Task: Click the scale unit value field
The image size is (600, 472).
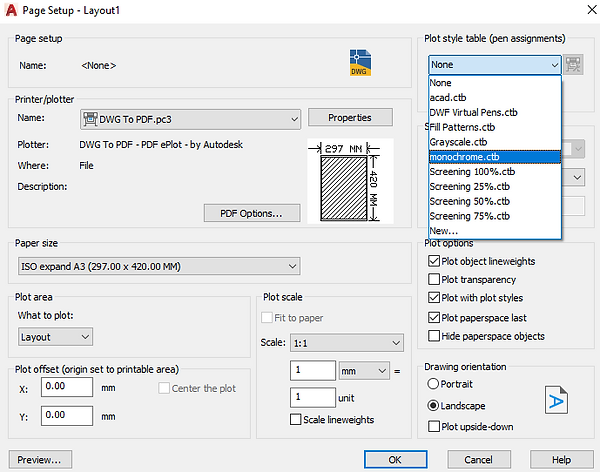Action: (313, 397)
